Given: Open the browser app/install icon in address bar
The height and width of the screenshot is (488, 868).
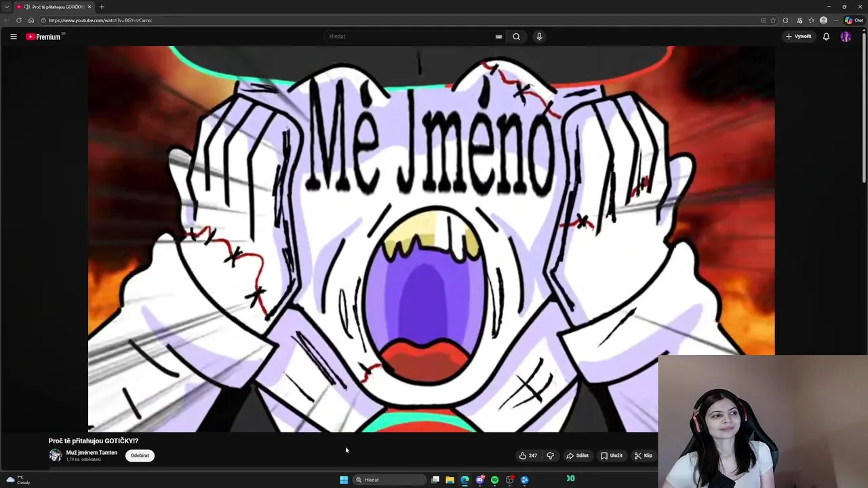Looking at the screenshot, I should click(x=764, y=20).
